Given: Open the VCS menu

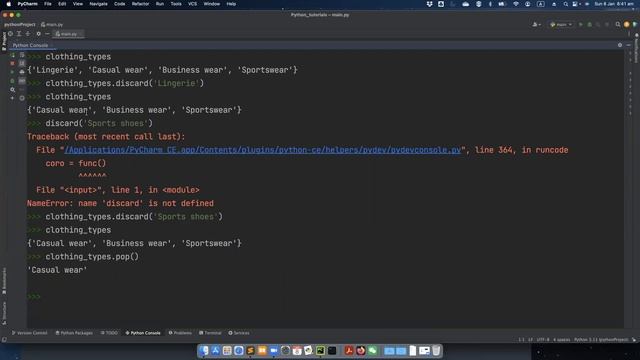Looking at the screenshot, I should click(192, 4).
